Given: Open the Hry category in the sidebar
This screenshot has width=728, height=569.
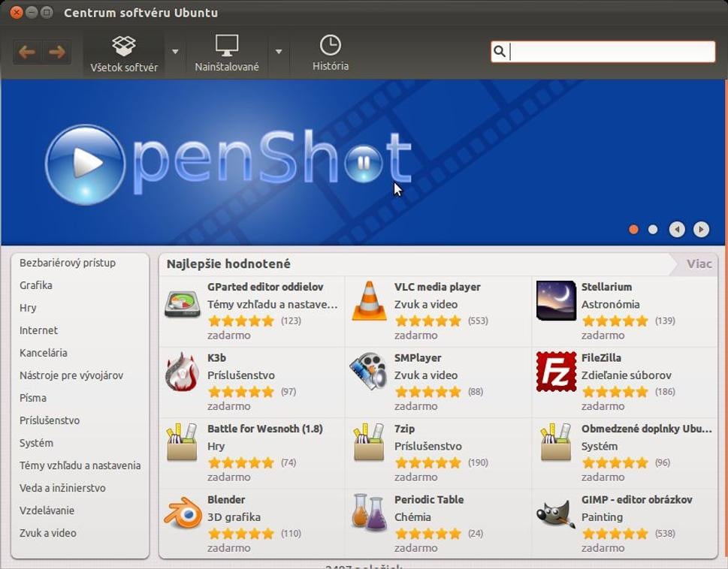Looking at the screenshot, I should (x=28, y=308).
